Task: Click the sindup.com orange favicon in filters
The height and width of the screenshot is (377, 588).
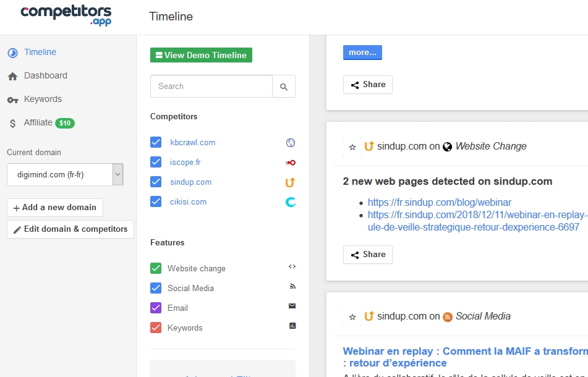Action: pyautogui.click(x=290, y=182)
